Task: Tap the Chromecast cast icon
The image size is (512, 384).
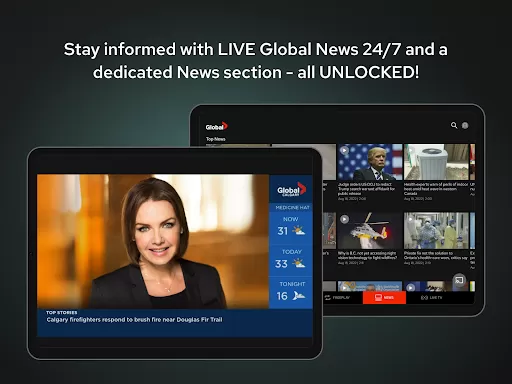Action: coord(459,280)
